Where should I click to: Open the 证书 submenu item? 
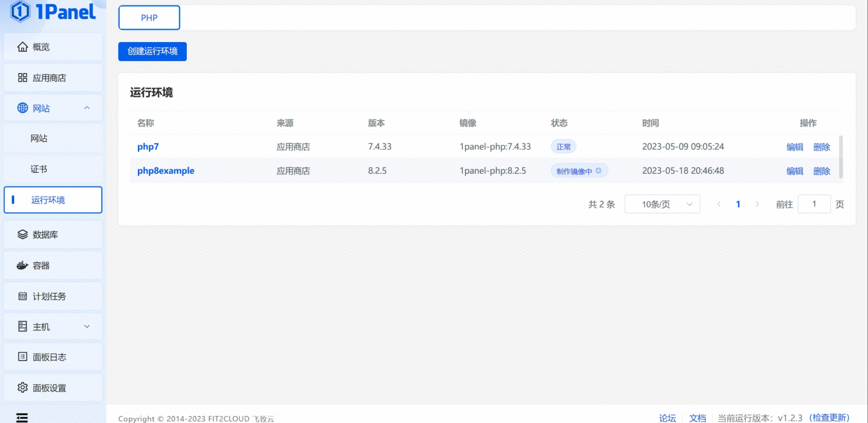point(39,169)
